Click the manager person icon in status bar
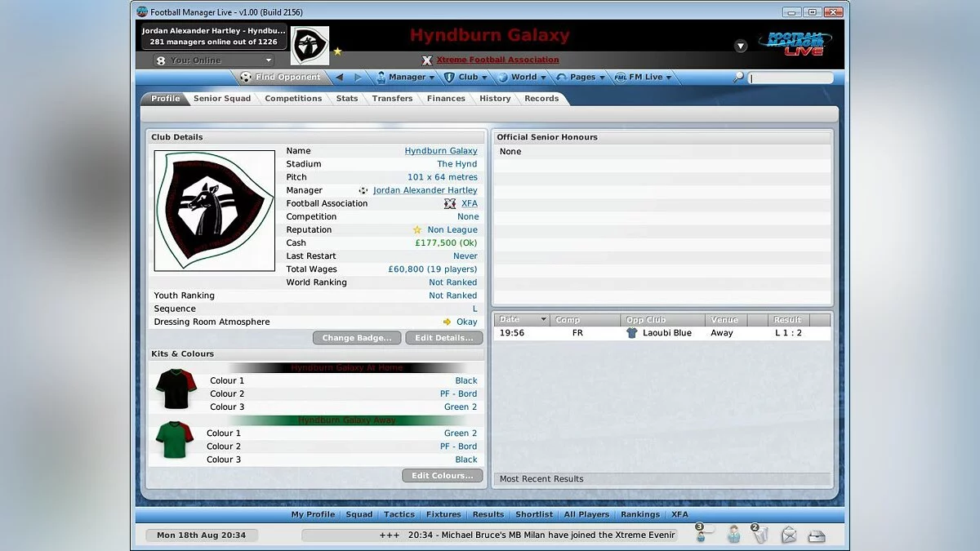 point(733,535)
